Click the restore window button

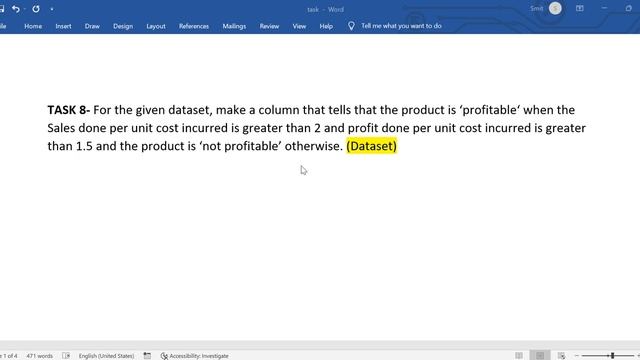pos(629,8)
